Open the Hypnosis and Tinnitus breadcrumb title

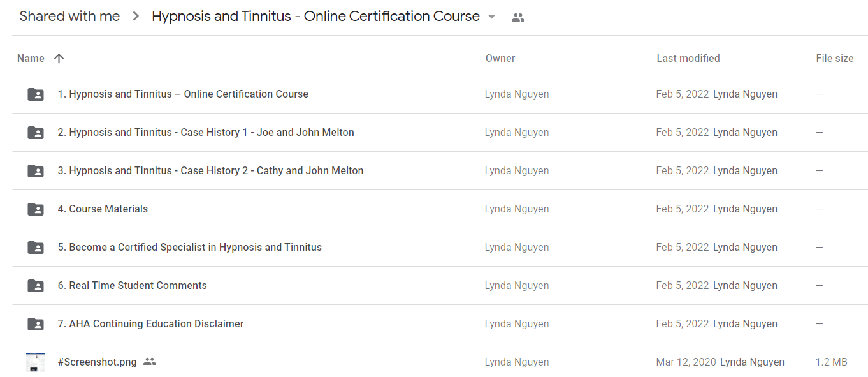pos(315,17)
